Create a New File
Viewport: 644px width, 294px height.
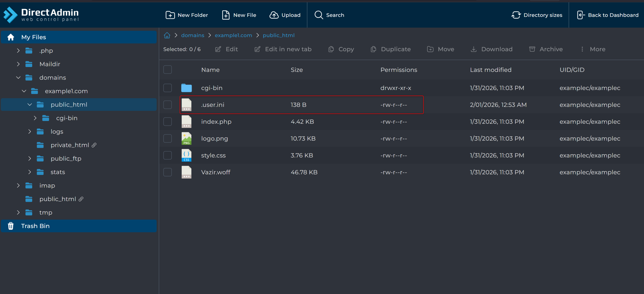tap(239, 15)
